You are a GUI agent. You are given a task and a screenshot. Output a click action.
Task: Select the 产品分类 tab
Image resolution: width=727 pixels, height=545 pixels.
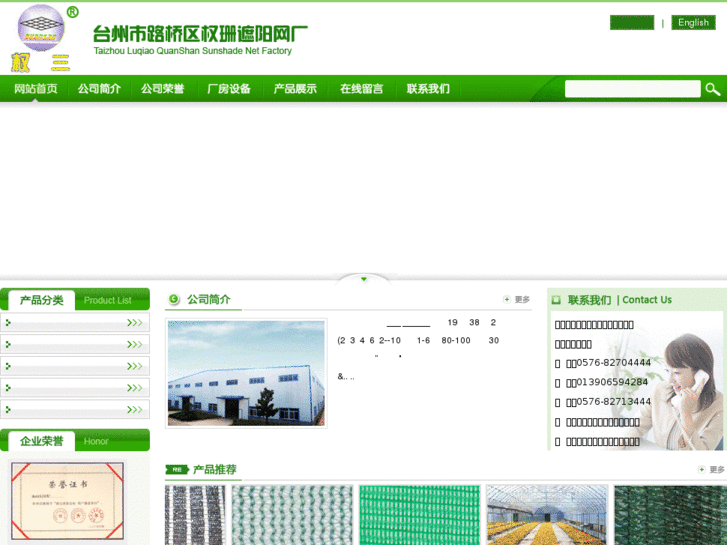pos(41,300)
